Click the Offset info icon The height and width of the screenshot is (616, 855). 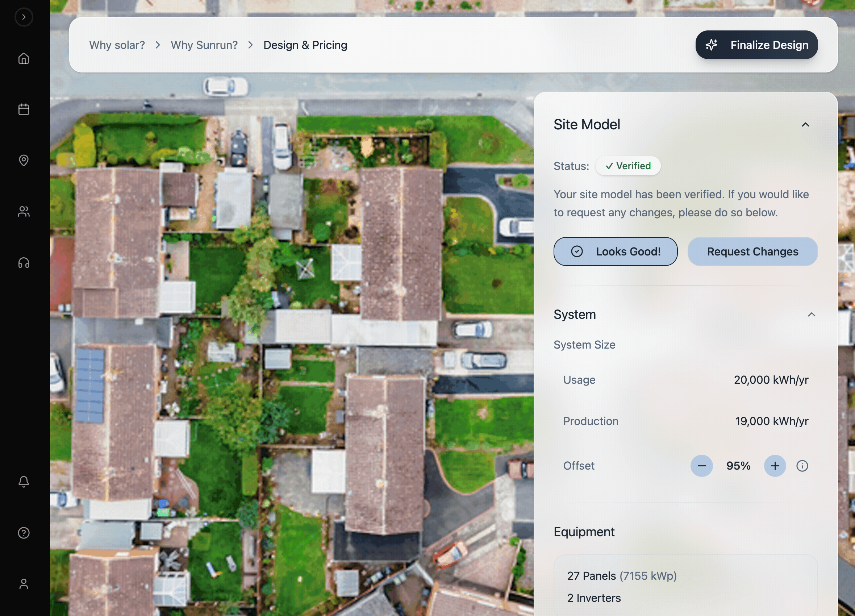tap(802, 466)
